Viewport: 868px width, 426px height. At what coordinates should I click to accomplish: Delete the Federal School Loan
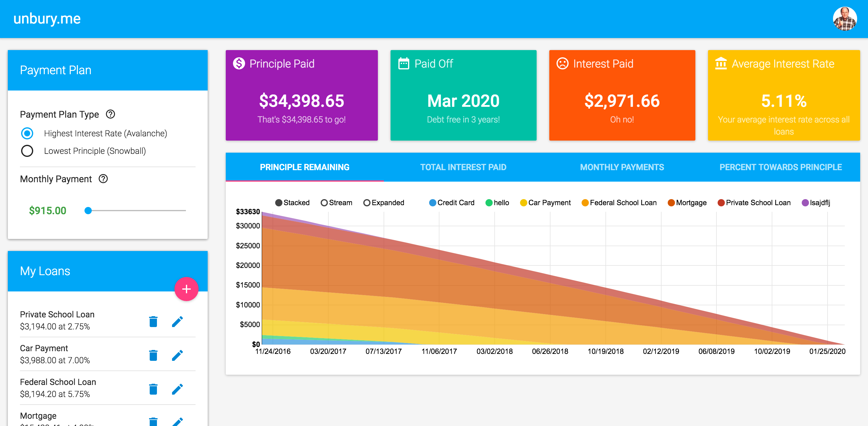pyautogui.click(x=153, y=389)
